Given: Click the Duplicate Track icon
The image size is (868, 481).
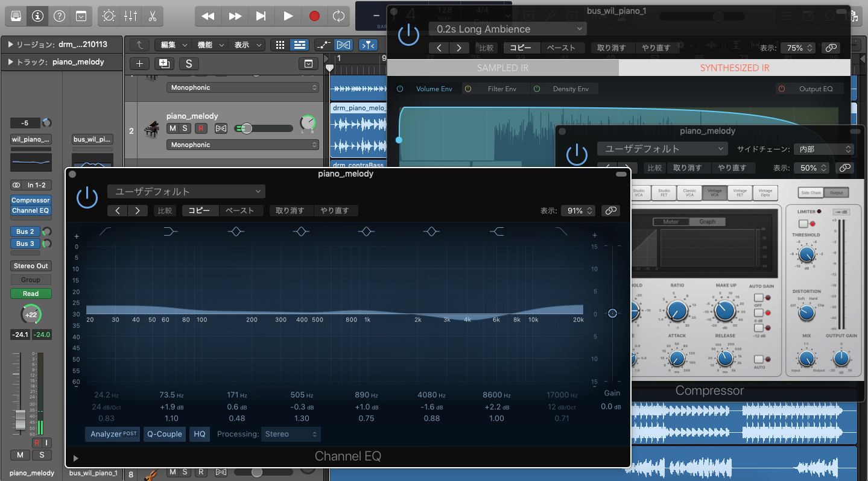Looking at the screenshot, I should click(163, 64).
